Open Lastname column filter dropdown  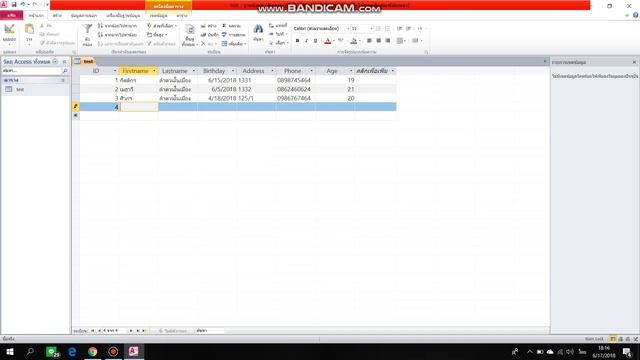193,71
